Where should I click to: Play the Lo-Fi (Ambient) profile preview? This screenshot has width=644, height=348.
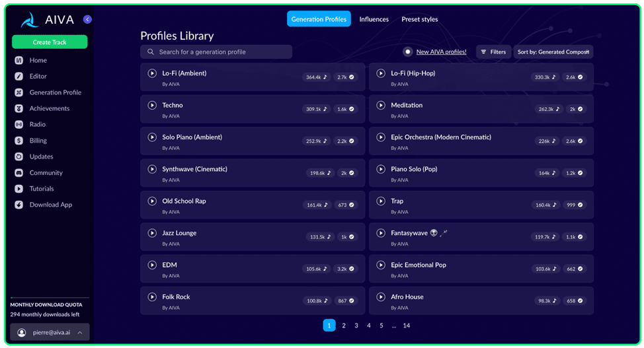(x=152, y=73)
